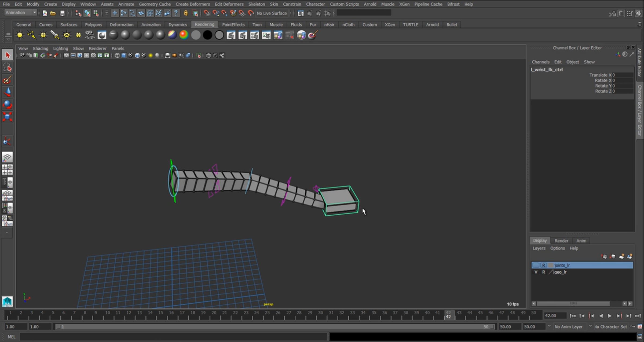Create a directional light from the shelf
Viewport: 644px width, 342px height.
coord(31,35)
